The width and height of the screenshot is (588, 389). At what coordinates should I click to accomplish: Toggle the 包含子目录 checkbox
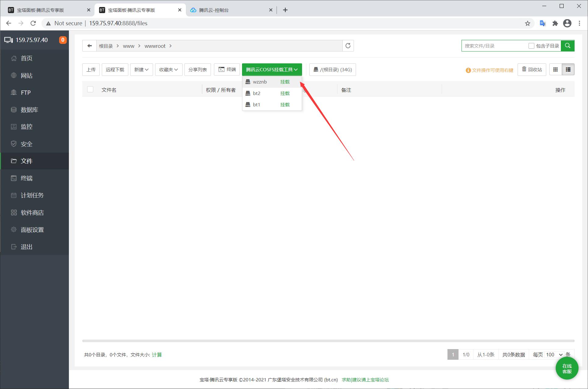tap(531, 46)
